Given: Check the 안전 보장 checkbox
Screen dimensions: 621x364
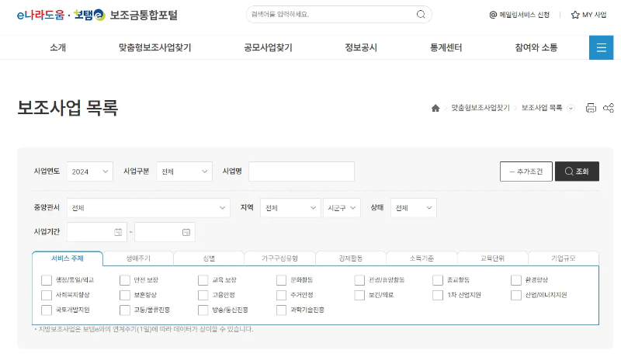Looking at the screenshot, I should point(125,280).
